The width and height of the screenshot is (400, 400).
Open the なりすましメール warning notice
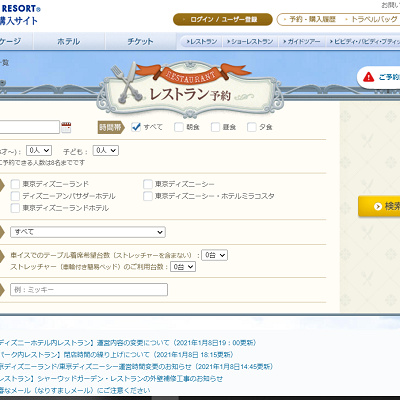coord(75,390)
